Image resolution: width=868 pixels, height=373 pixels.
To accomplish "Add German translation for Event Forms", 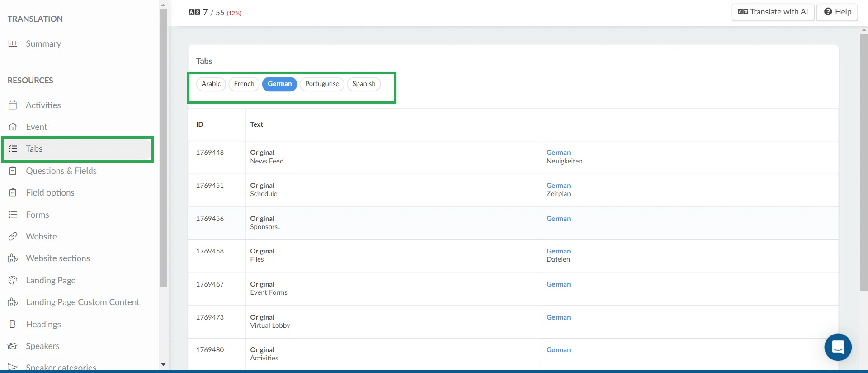I will [x=558, y=284].
